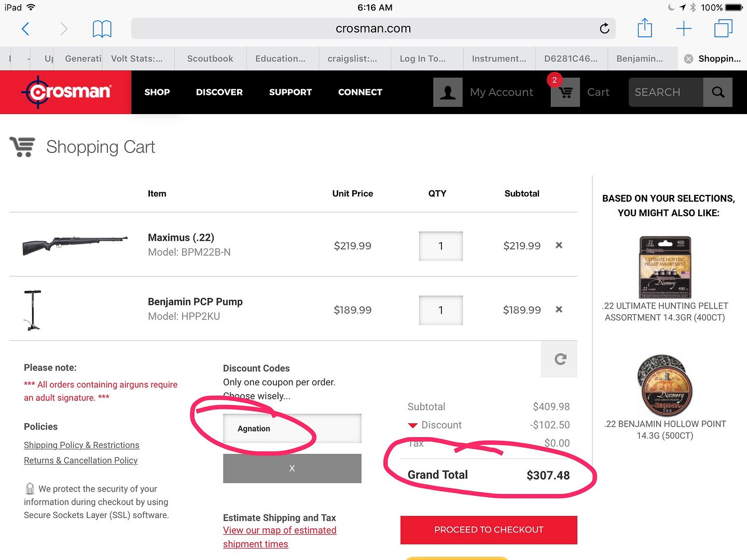Add a new Safari tab
Viewport: 747px width, 560px height.
[x=684, y=29]
